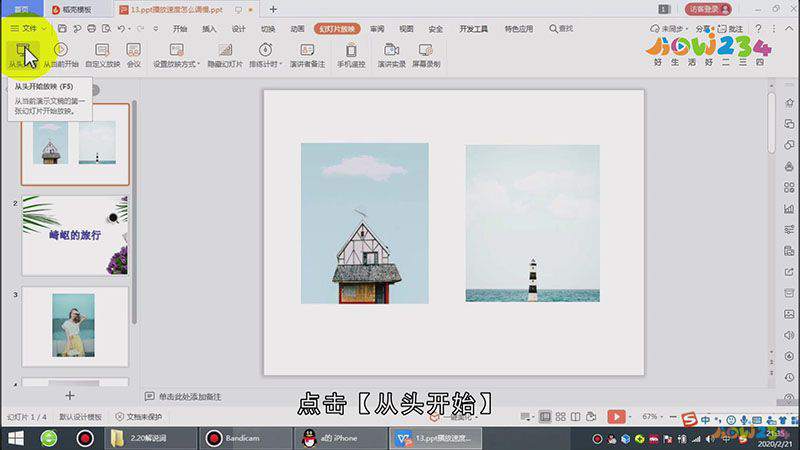Switch to the 插入 tab
Viewport: 800px width, 450px height.
click(x=209, y=29)
